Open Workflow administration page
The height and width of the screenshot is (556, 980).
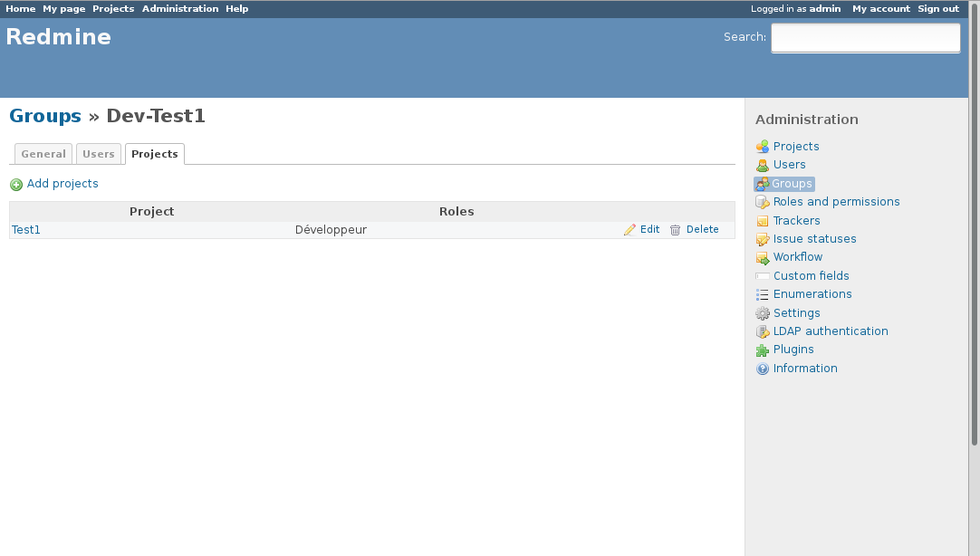click(798, 257)
